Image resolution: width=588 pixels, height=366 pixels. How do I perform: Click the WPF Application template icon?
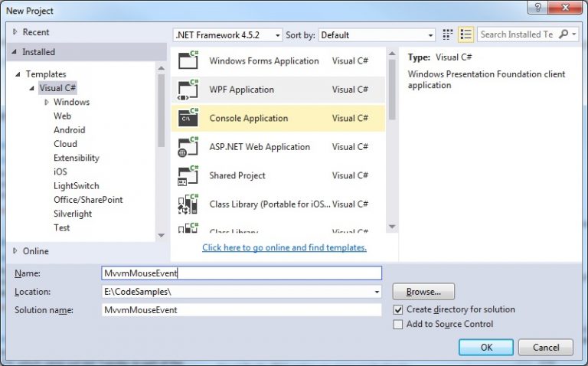pyautogui.click(x=188, y=90)
